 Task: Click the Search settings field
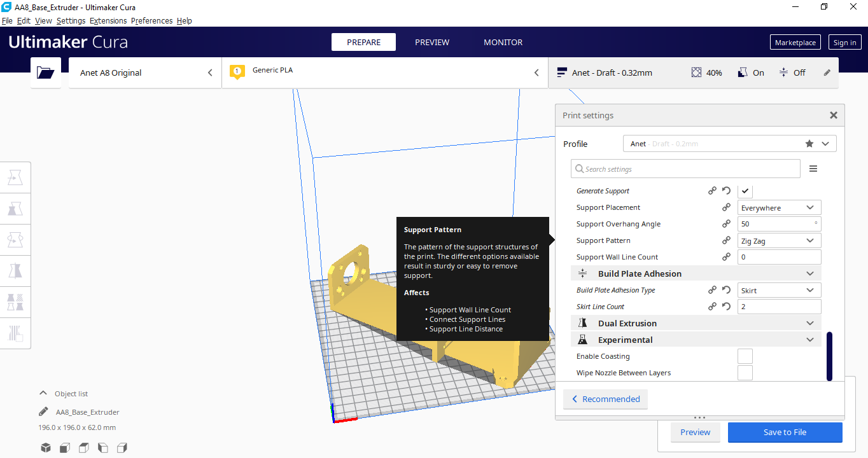(x=685, y=169)
